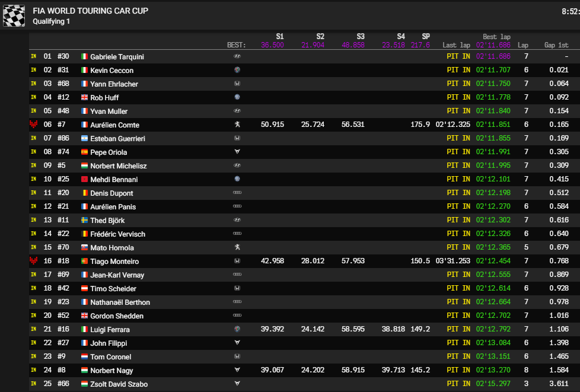The height and width of the screenshot is (392, 580).
Task: Click the Alfa Romeo logo in Kevin Ceccon's row
Action: click(x=237, y=70)
